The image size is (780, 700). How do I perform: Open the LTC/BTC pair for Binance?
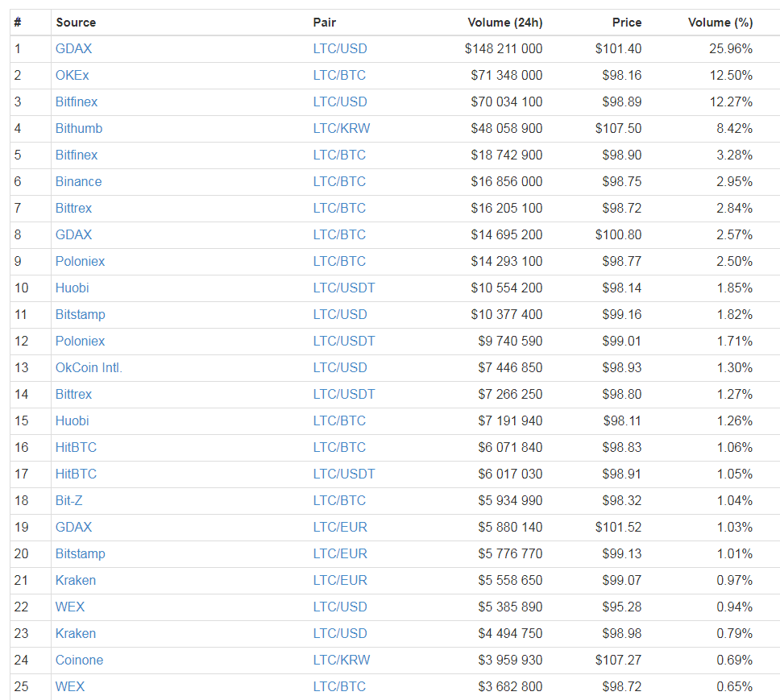[x=339, y=181]
